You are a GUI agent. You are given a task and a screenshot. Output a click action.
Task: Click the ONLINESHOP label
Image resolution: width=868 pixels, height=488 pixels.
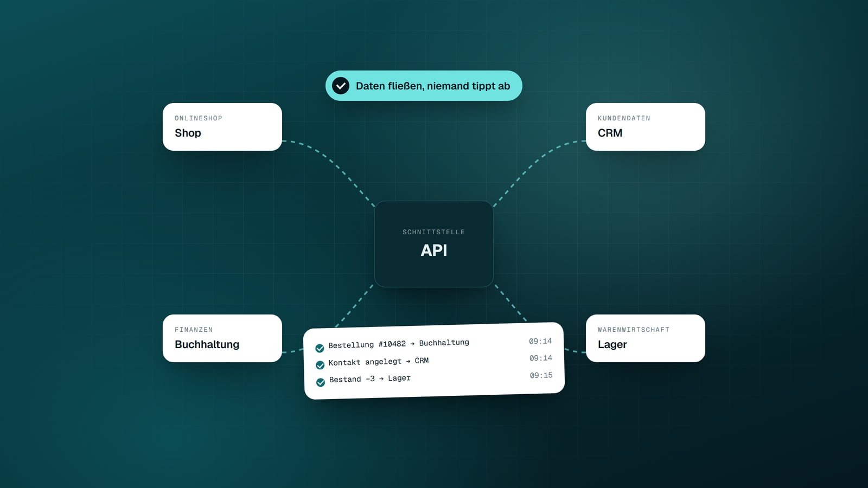[x=199, y=118]
